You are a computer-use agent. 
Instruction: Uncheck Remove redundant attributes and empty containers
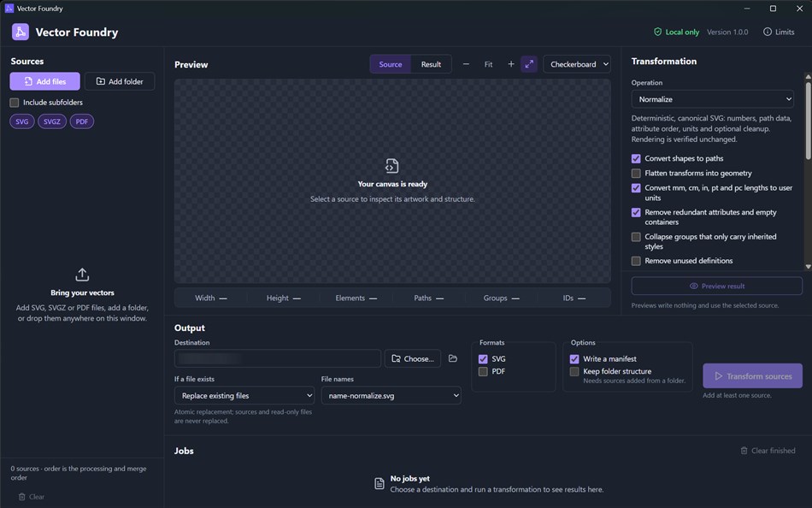[636, 213]
